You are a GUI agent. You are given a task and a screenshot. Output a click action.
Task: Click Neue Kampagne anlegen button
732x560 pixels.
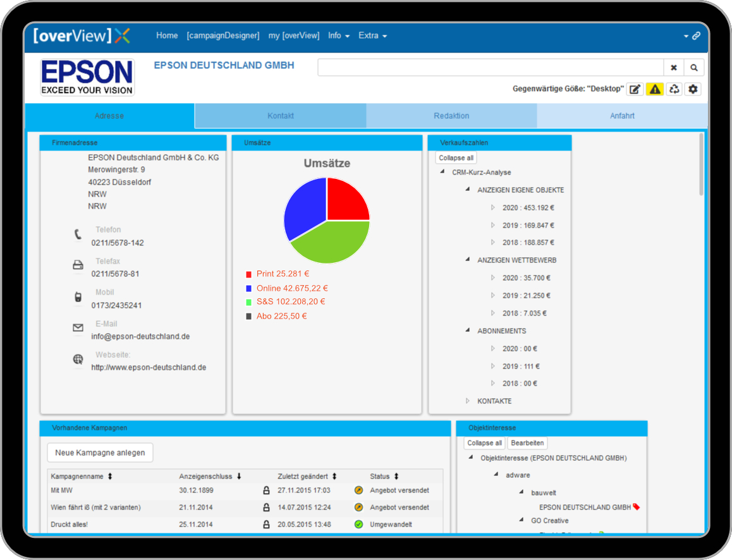pyautogui.click(x=100, y=453)
